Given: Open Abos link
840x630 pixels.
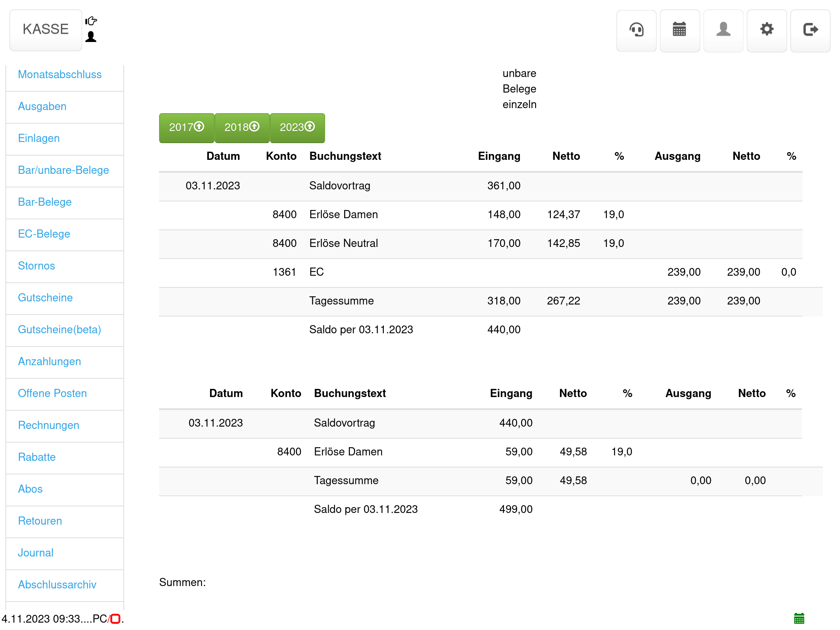Looking at the screenshot, I should pyautogui.click(x=30, y=489).
